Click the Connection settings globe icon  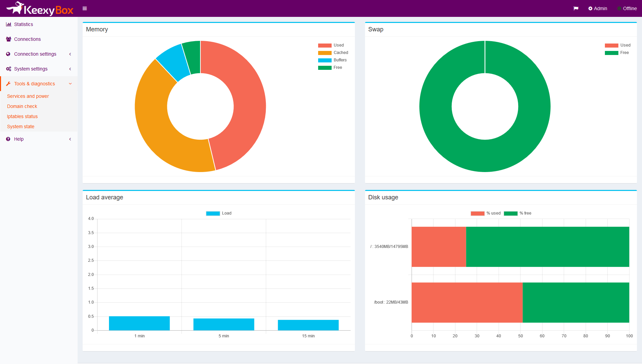tap(8, 54)
